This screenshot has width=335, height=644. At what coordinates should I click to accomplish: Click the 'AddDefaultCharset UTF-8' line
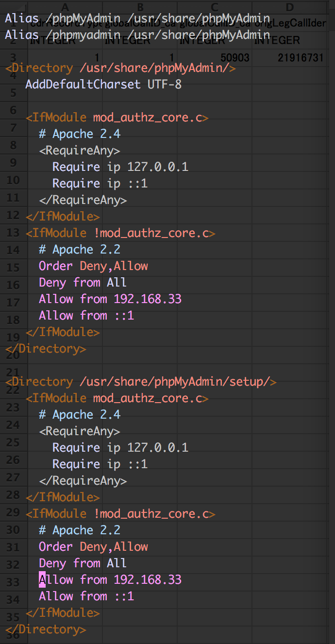(103, 85)
